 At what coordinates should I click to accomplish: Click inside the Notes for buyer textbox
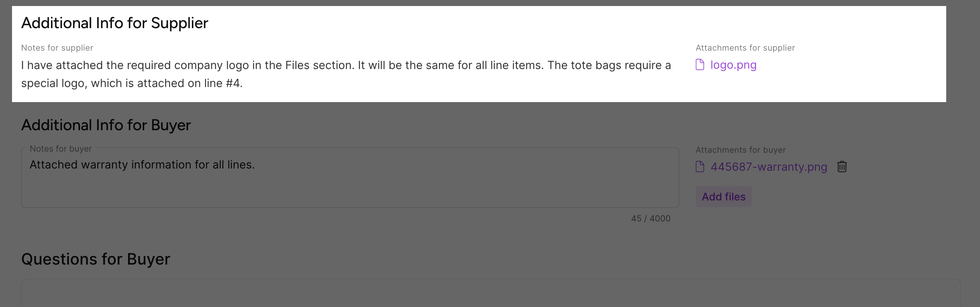pos(350,187)
